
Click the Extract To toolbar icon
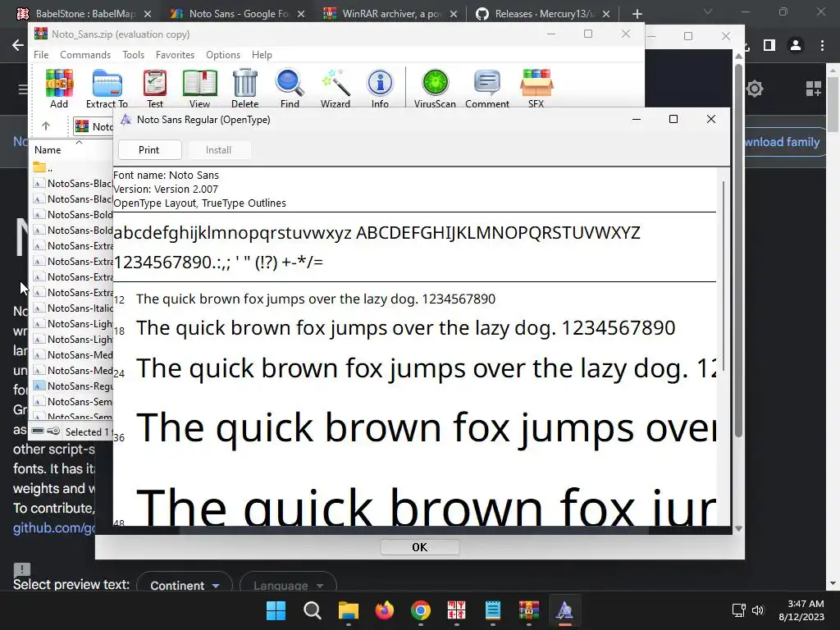[107, 89]
